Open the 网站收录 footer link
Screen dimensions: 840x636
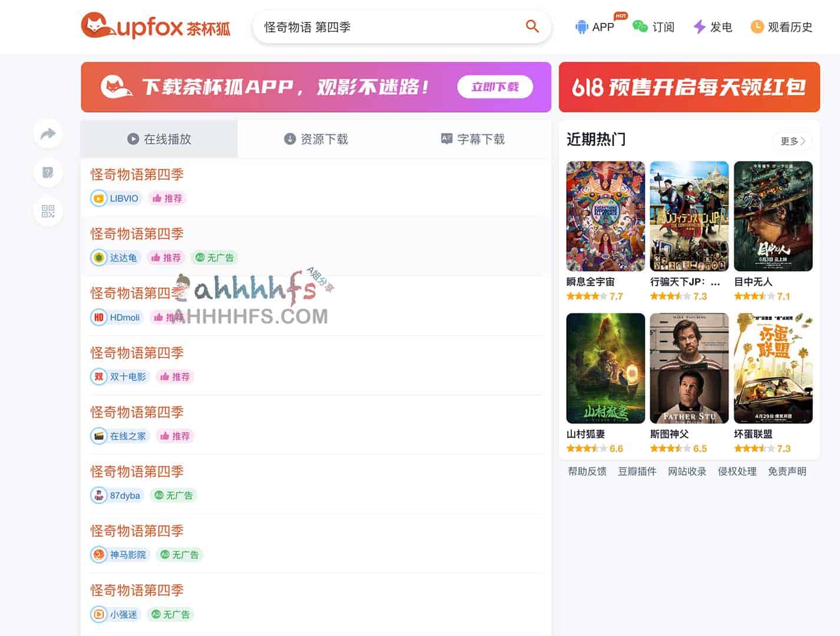687,471
